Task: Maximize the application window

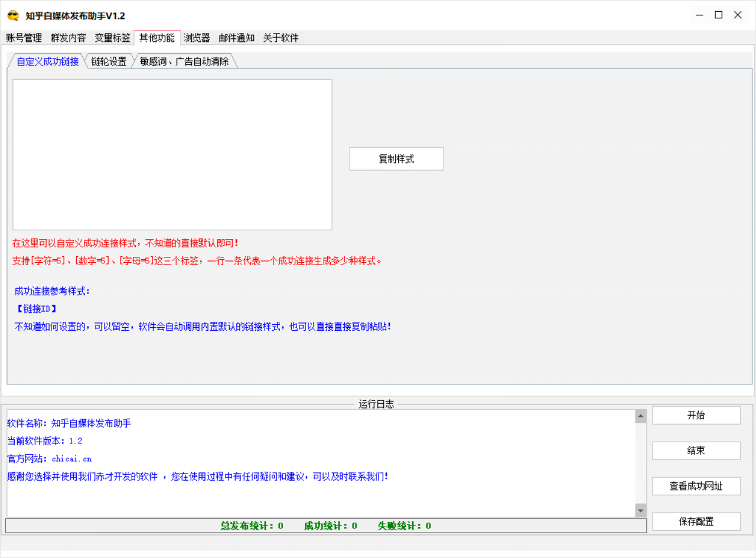Action: click(x=719, y=15)
